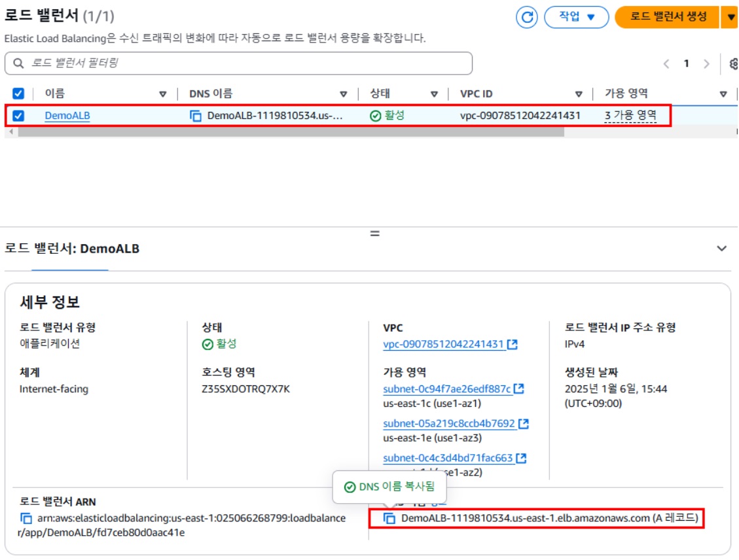Click the IPv4 address type value
Image resolution: width=739 pixels, height=560 pixels.
pyautogui.click(x=574, y=344)
